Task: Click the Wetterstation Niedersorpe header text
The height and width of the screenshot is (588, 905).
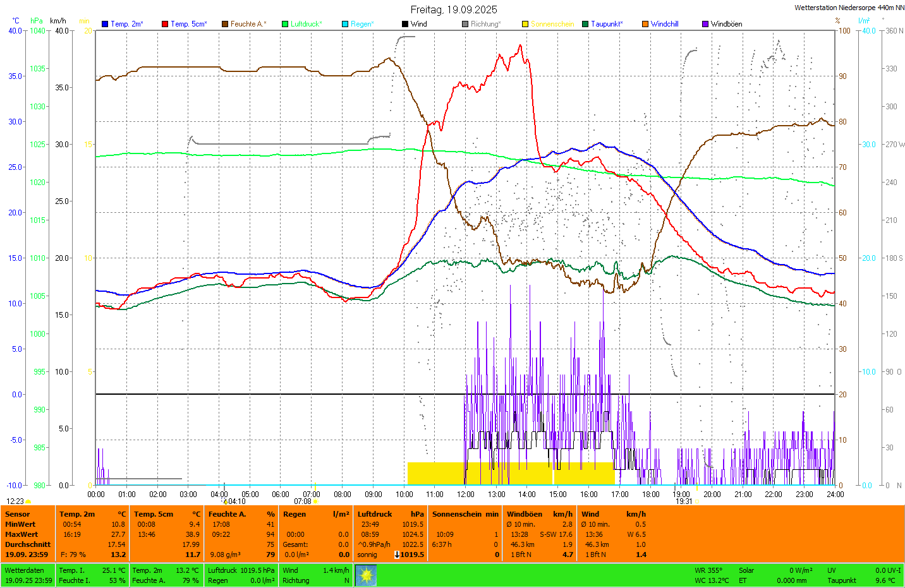Action: click(x=849, y=8)
